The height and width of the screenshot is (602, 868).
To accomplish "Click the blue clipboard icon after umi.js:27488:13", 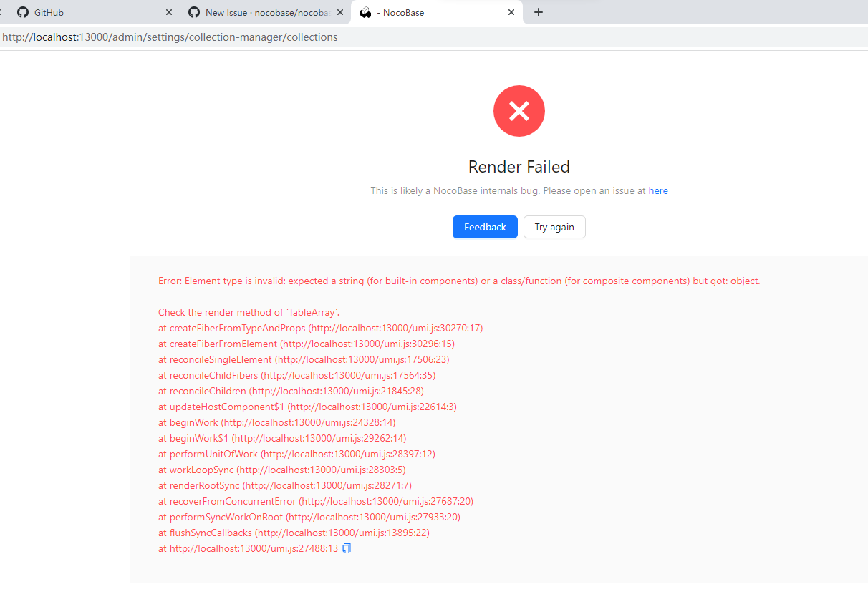I will pyautogui.click(x=346, y=548).
